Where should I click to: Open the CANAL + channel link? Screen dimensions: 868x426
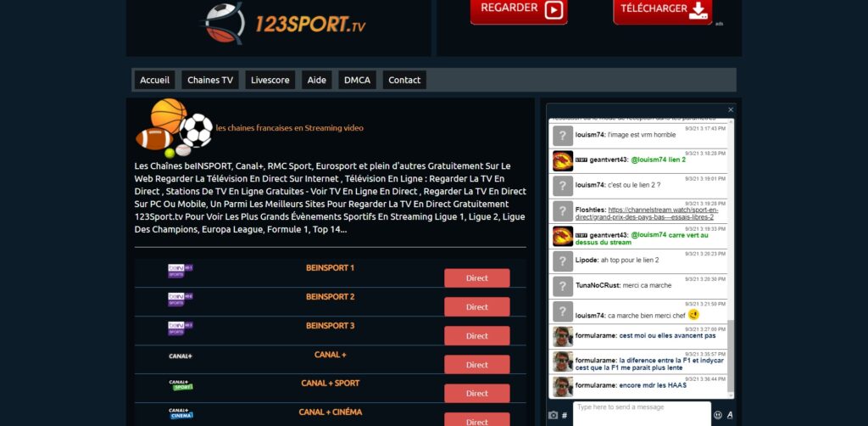[x=330, y=355]
